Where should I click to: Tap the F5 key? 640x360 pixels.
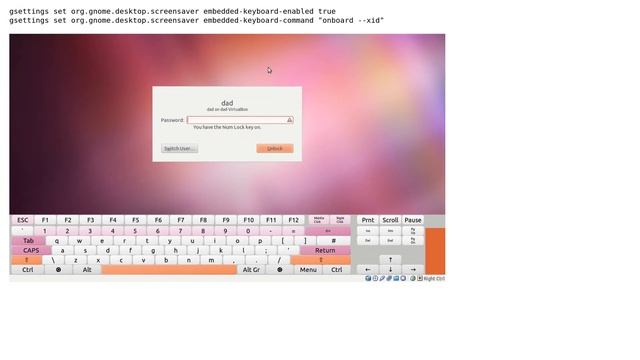(x=136, y=220)
